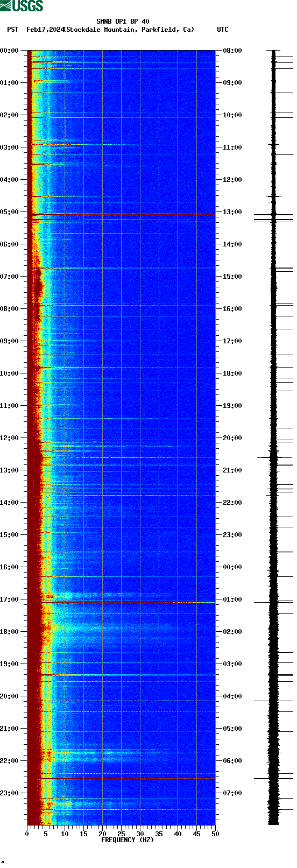Click the '13:00' UTC time label
The width and height of the screenshot is (297, 868).
[x=232, y=212]
